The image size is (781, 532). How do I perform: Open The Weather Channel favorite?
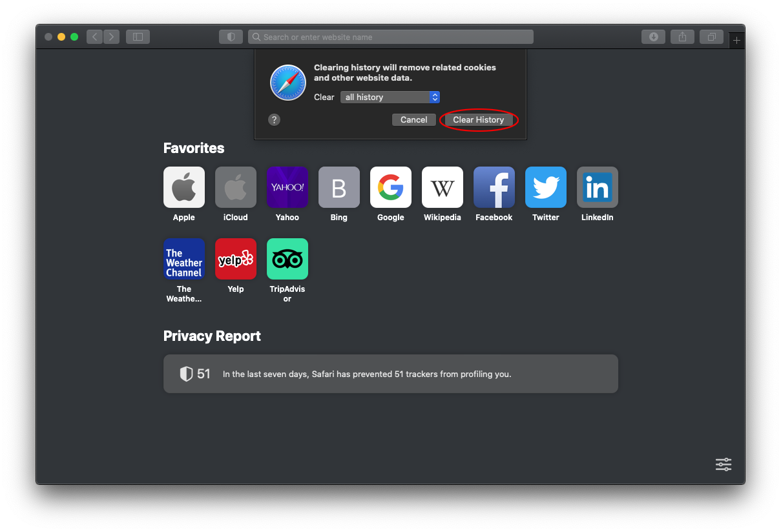[184, 259]
